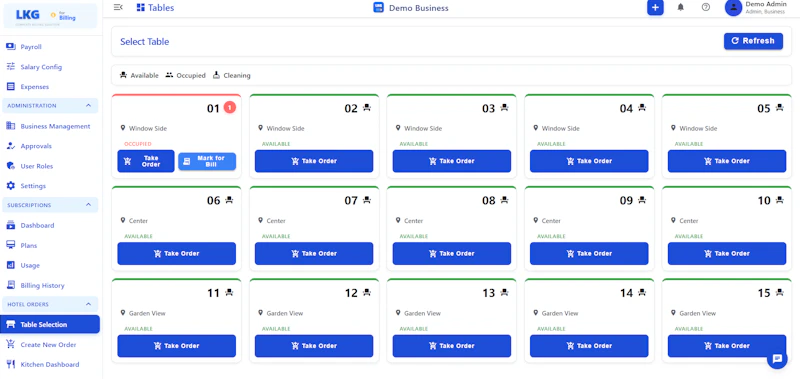
Task: Select Table Selection in the sidebar
Action: (x=50, y=324)
